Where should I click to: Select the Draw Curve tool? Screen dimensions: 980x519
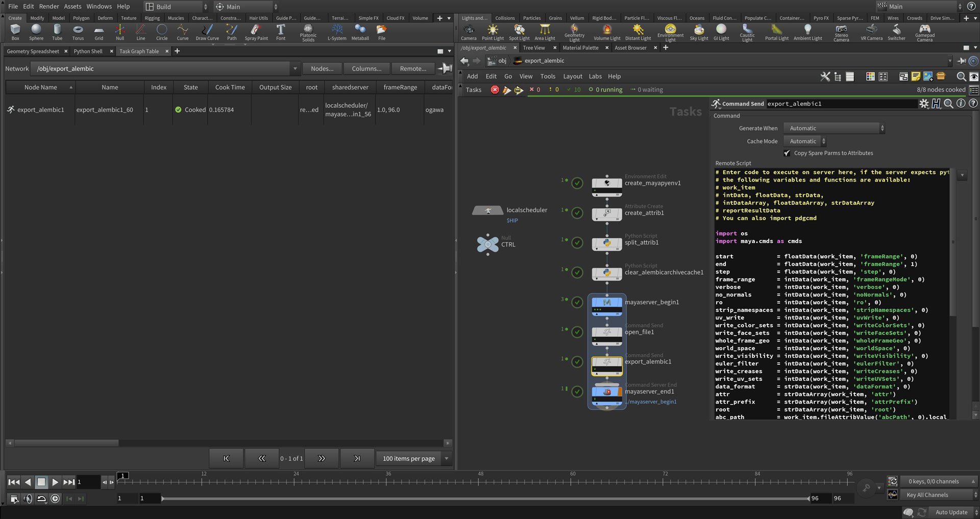pos(207,32)
